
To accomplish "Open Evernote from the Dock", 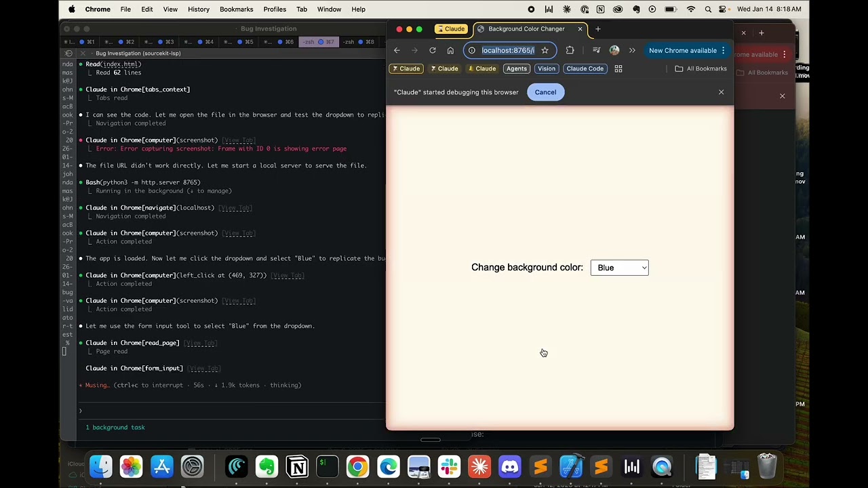I will pos(267,466).
